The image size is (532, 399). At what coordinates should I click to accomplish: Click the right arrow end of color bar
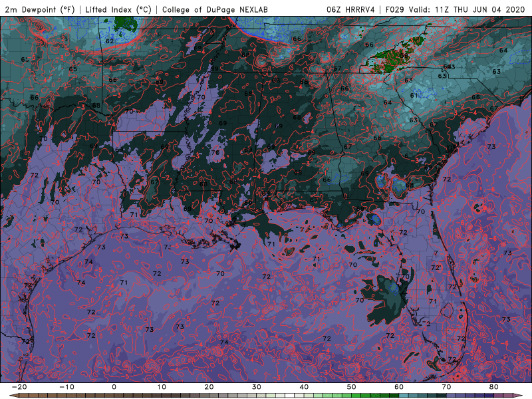[x=519, y=396]
